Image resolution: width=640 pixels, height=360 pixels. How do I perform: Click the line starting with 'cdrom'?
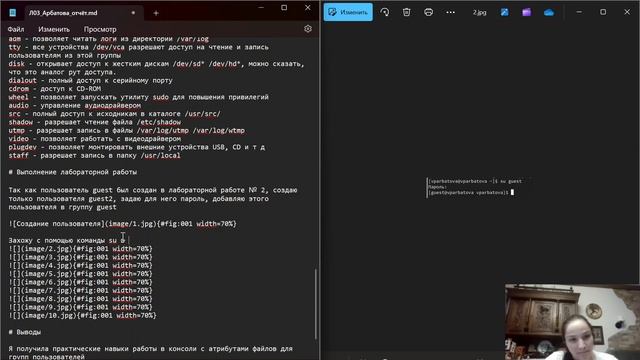[54, 89]
